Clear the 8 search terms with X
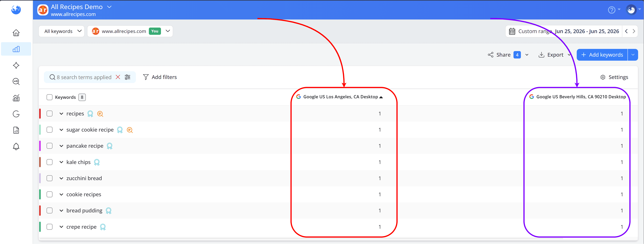This screenshot has width=644, height=244. tap(118, 77)
